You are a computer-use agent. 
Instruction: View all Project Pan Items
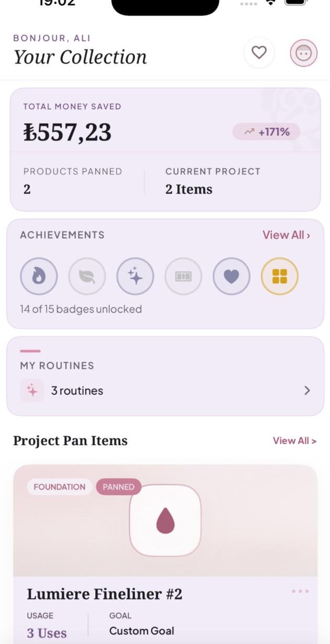294,441
